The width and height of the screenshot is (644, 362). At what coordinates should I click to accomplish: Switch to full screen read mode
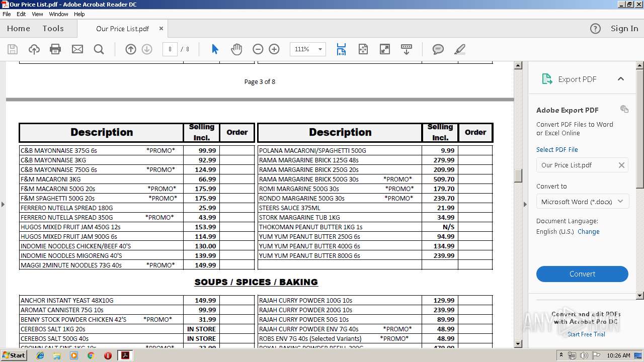385,49
